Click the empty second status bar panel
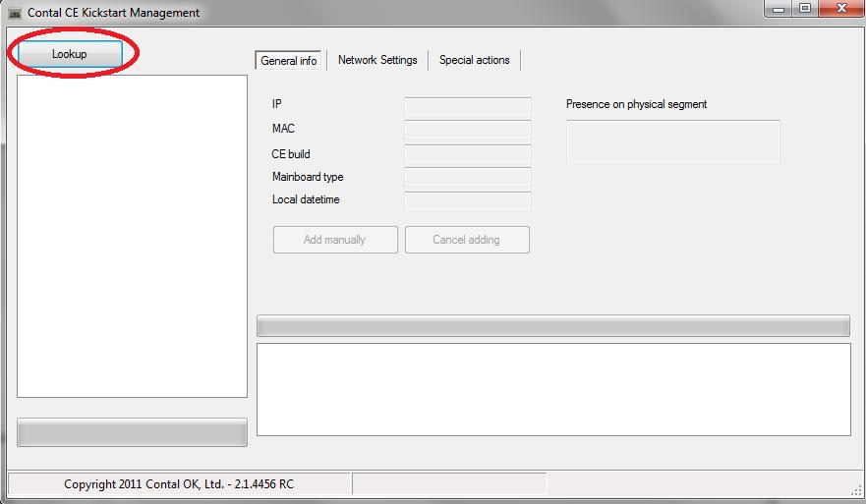The width and height of the screenshot is (866, 504). point(449,483)
